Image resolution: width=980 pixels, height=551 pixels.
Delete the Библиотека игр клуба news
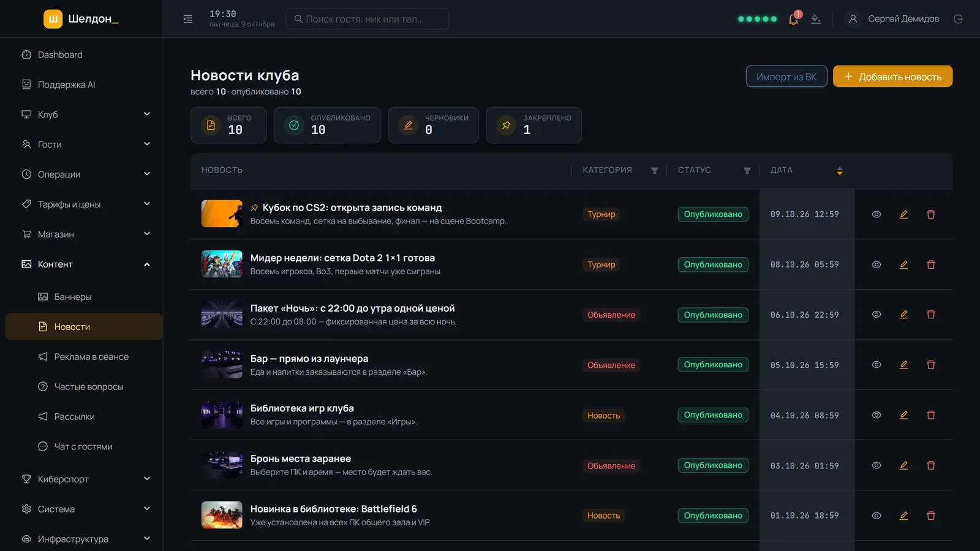coord(931,415)
